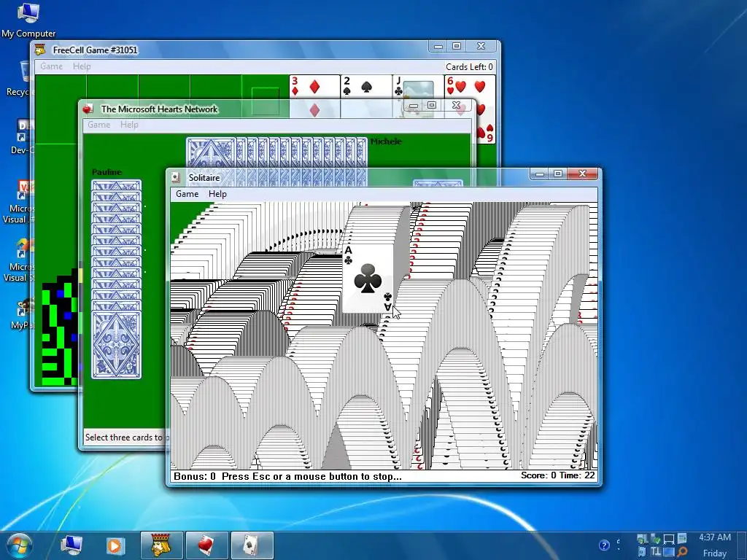Click the Solitaire taskbar button
Viewport: 747px width, 560px height.
coord(252,545)
